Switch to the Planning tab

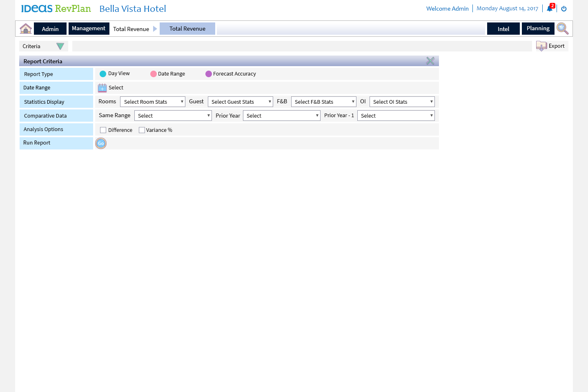538,29
